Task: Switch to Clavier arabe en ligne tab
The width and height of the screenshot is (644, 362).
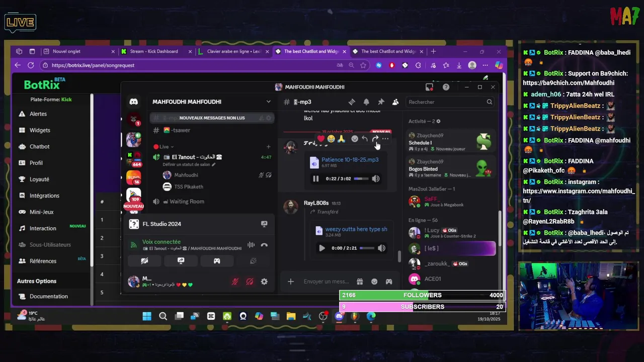Action: 234,51
